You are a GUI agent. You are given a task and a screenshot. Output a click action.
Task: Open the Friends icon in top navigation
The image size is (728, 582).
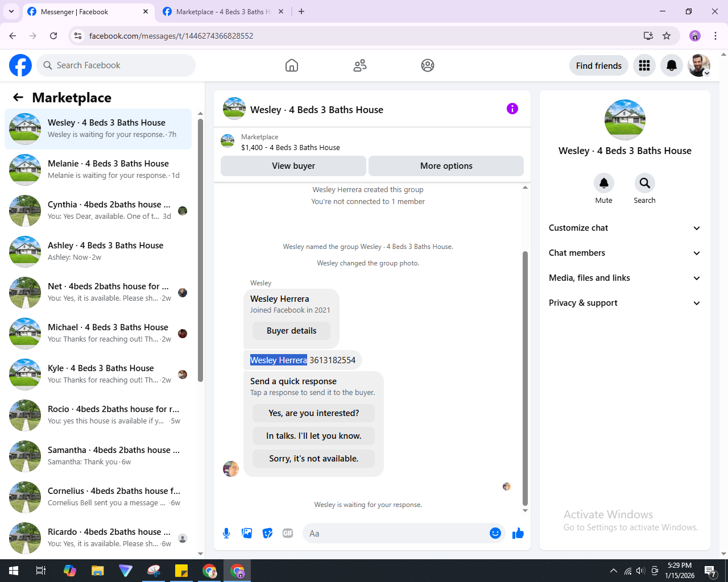[360, 65]
